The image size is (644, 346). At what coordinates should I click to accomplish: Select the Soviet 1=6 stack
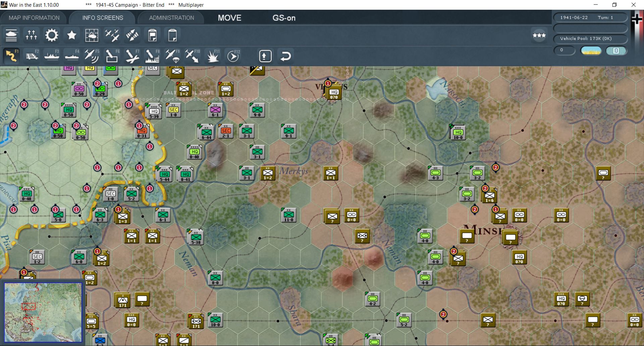(489, 195)
